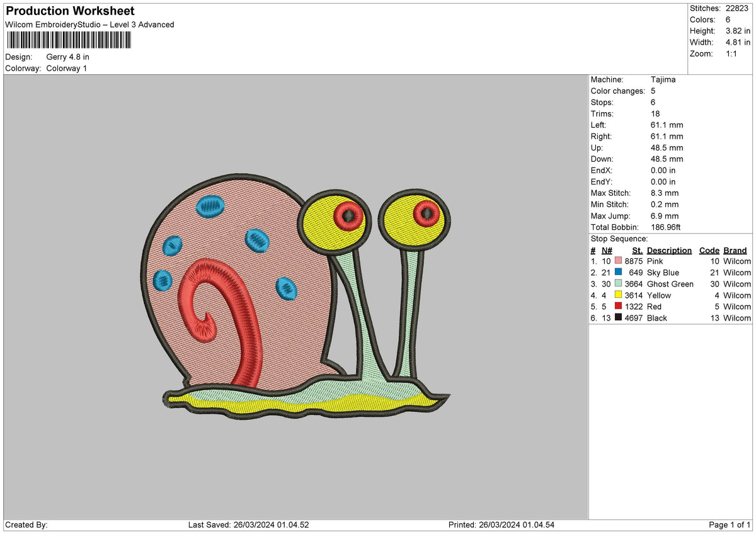Click the barcode under the worksheet title
The width and height of the screenshot is (756, 534).
(x=69, y=40)
